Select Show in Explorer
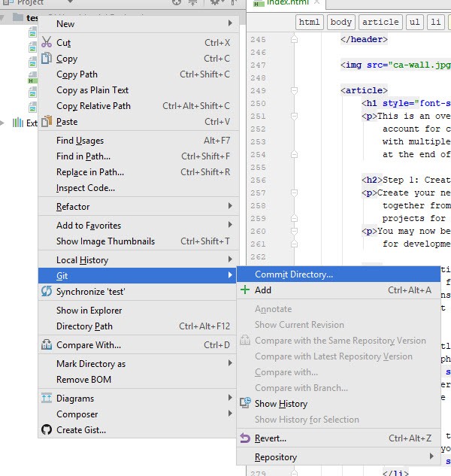 coord(89,311)
